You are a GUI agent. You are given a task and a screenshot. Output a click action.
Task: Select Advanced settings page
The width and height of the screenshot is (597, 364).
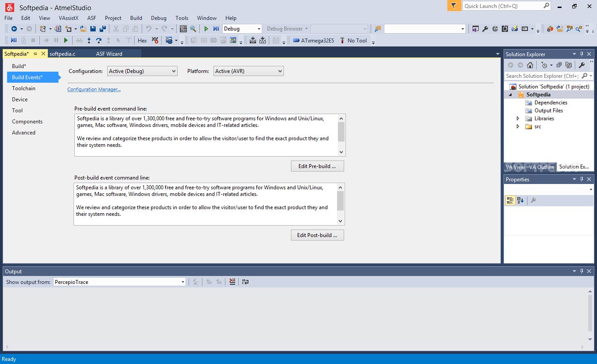click(x=23, y=133)
